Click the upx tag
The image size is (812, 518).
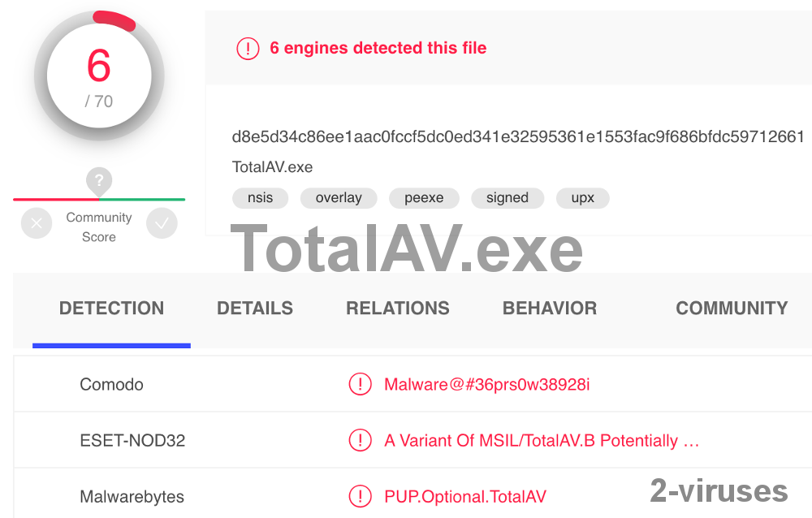click(582, 198)
